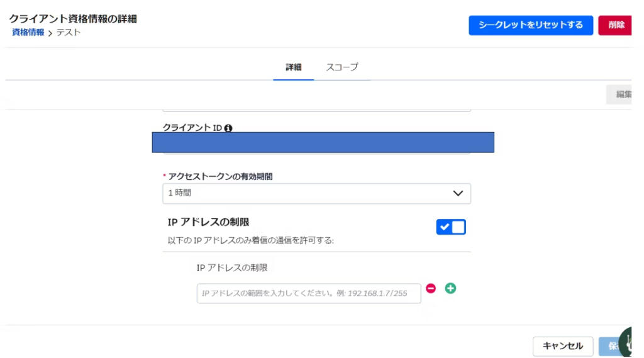
Task: Add IP range with green plus icon
Action: pos(450,288)
